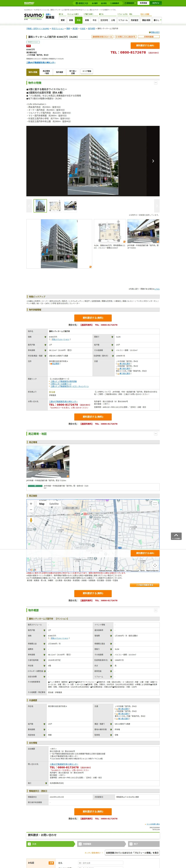The height and width of the screenshot is (868, 186).
Task: Click the 会員登録 button
Action: [143, 3]
